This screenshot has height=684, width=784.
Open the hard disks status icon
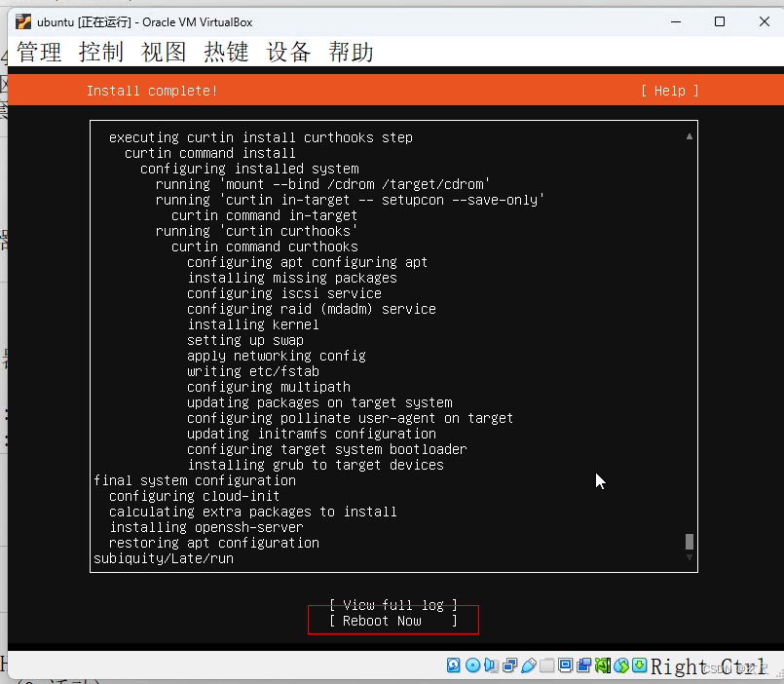tap(453, 665)
